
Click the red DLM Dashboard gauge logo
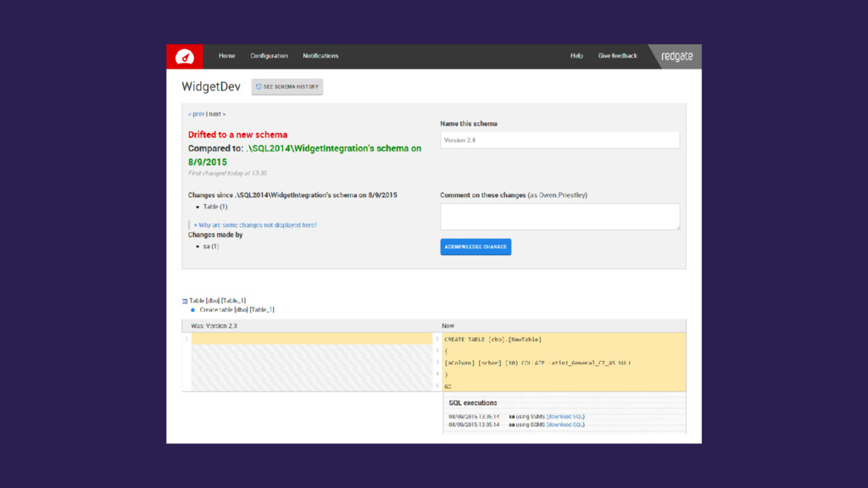184,57
